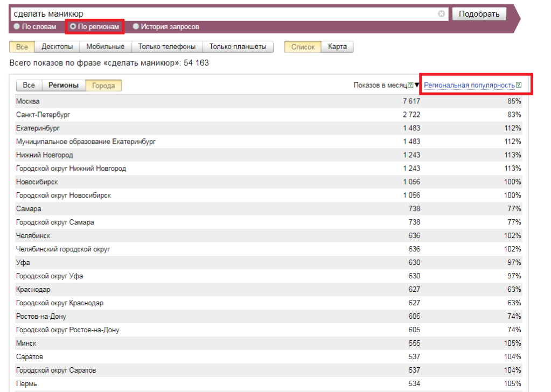Image resolution: width=551 pixels, height=392 pixels.
Task: Toggle sort arrow beside Показов в месяц
Action: [417, 85]
